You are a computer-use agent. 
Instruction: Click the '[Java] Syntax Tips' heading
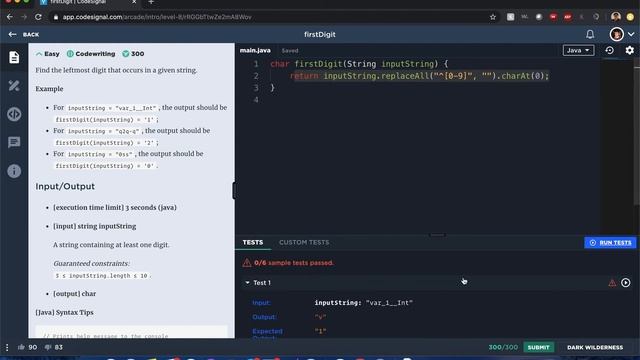(64, 312)
